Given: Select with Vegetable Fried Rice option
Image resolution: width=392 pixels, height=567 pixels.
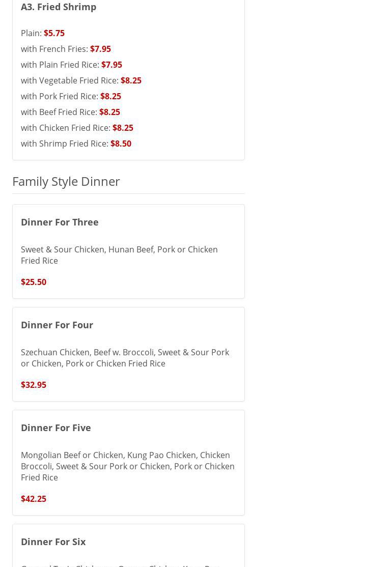Looking at the screenshot, I should 81,80.
